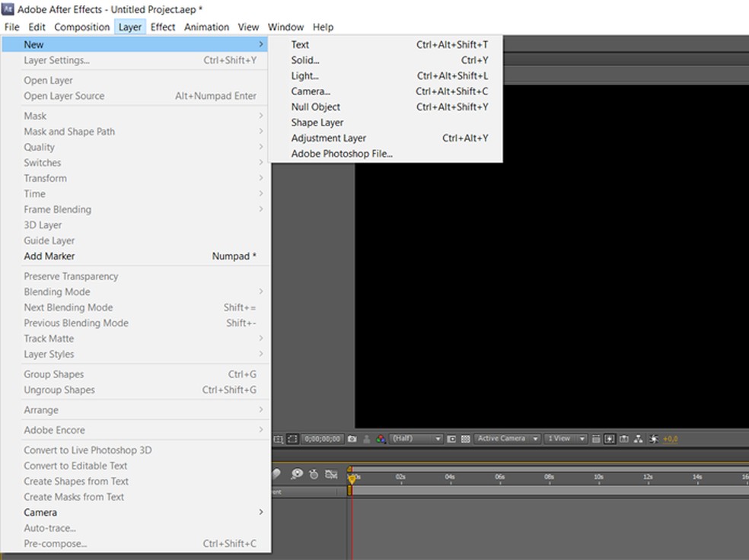
Task: Open the resolution (Half) dropdown
Action: 416,439
